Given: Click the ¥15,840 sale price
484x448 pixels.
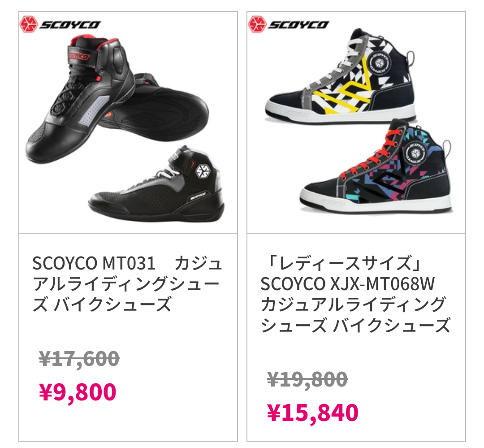Looking at the screenshot, I should coord(313,413).
